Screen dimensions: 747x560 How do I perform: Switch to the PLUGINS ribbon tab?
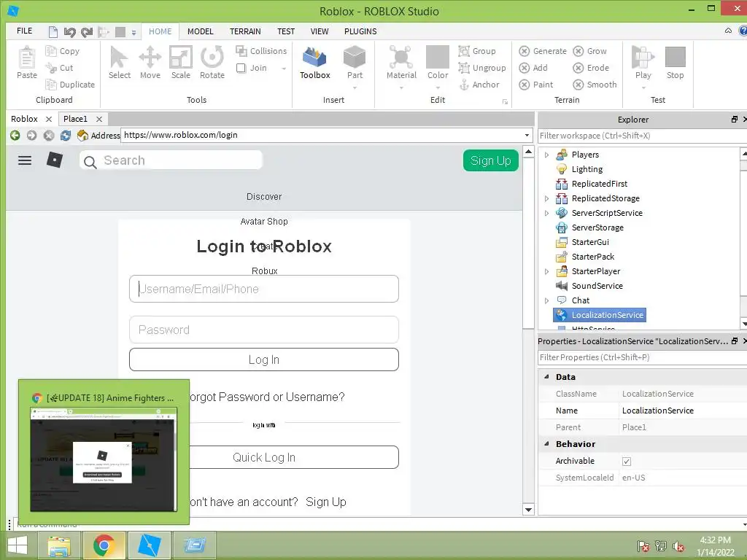(360, 31)
